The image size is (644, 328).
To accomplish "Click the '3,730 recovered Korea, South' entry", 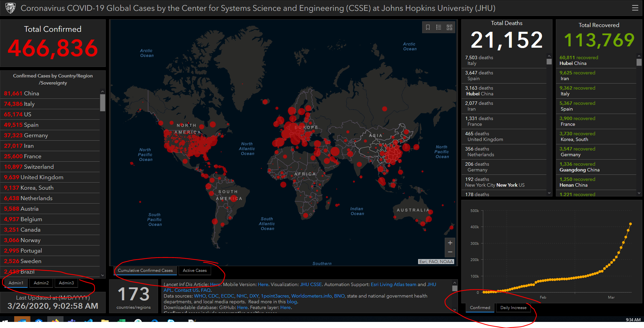I will 596,137.
